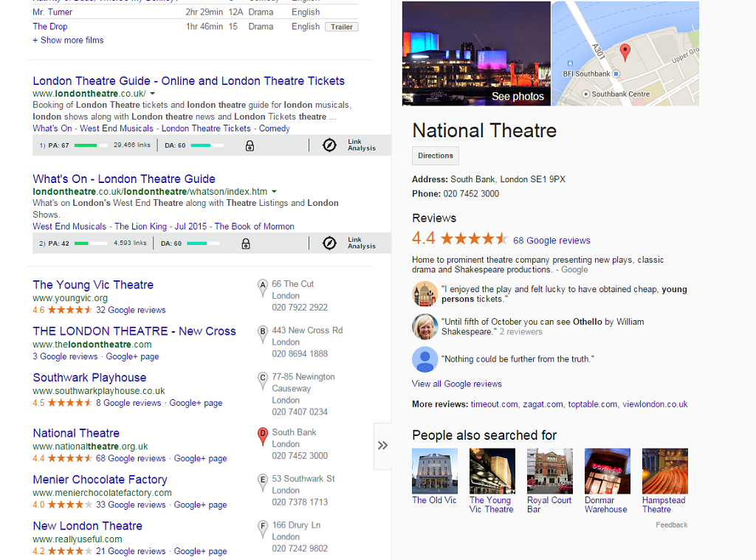Click the 2 reviewers link

pyautogui.click(x=520, y=331)
